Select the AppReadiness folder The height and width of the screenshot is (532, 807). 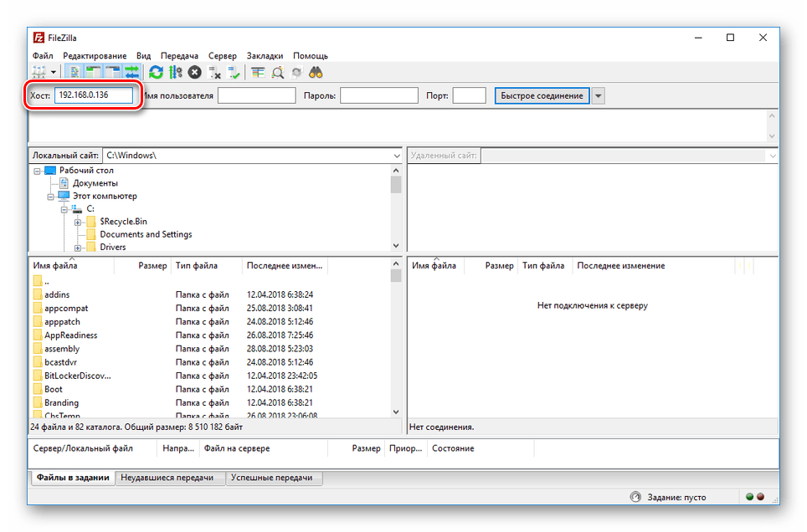(x=70, y=335)
